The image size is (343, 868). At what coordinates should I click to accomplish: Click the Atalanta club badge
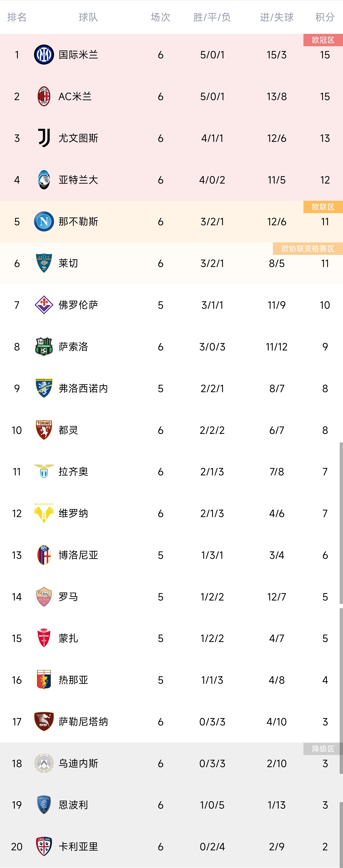point(44,180)
